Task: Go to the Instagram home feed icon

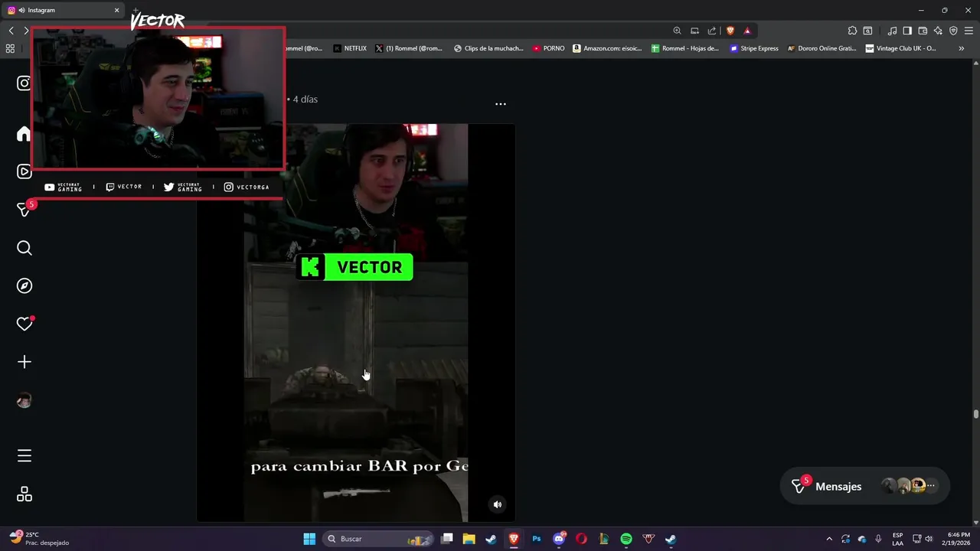Action: point(24,134)
